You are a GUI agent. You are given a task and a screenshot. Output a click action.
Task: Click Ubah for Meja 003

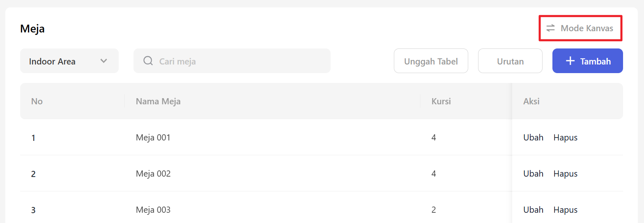pos(533,210)
